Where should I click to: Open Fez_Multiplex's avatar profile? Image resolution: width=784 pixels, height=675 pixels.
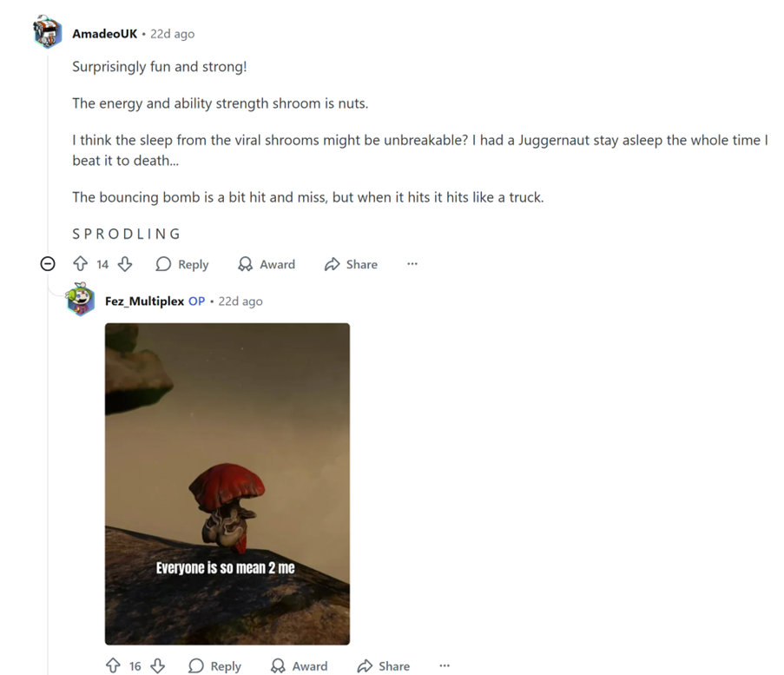[80, 300]
